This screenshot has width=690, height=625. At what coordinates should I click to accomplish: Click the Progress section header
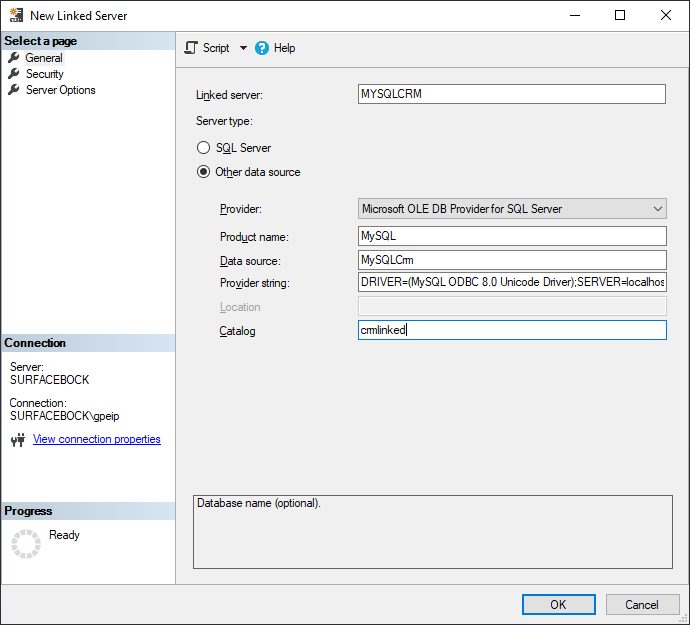[x=88, y=511]
